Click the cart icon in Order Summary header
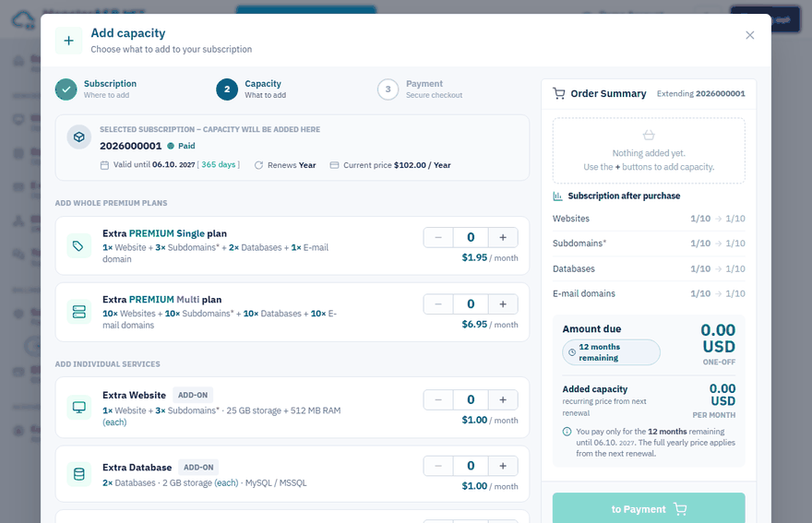Viewport: 812px width, 523px height. click(559, 94)
